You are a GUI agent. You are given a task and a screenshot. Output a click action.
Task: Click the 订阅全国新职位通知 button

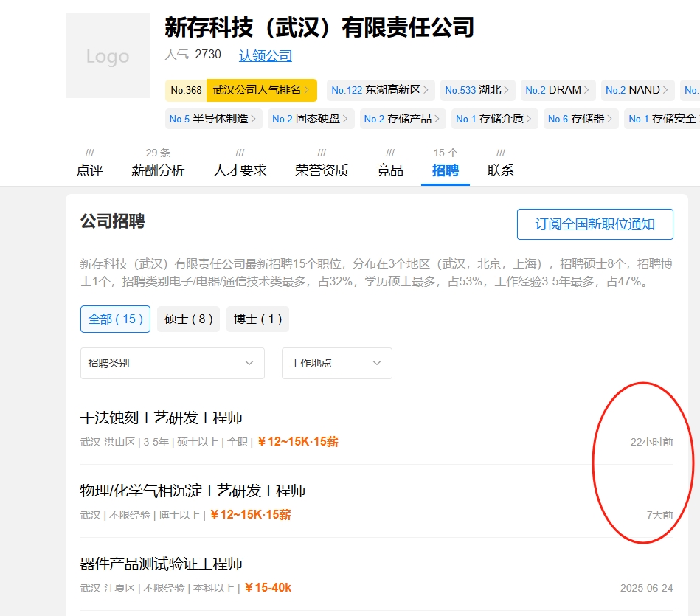pos(595,224)
